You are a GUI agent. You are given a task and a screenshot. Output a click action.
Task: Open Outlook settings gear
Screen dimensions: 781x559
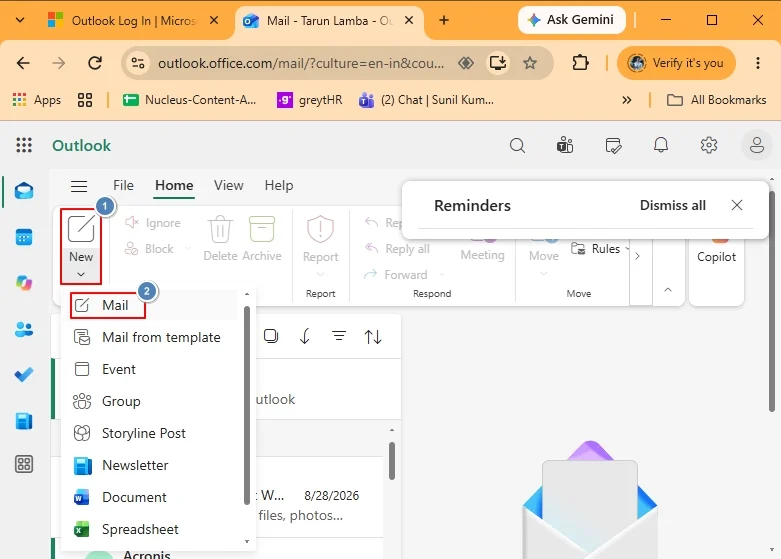click(709, 145)
